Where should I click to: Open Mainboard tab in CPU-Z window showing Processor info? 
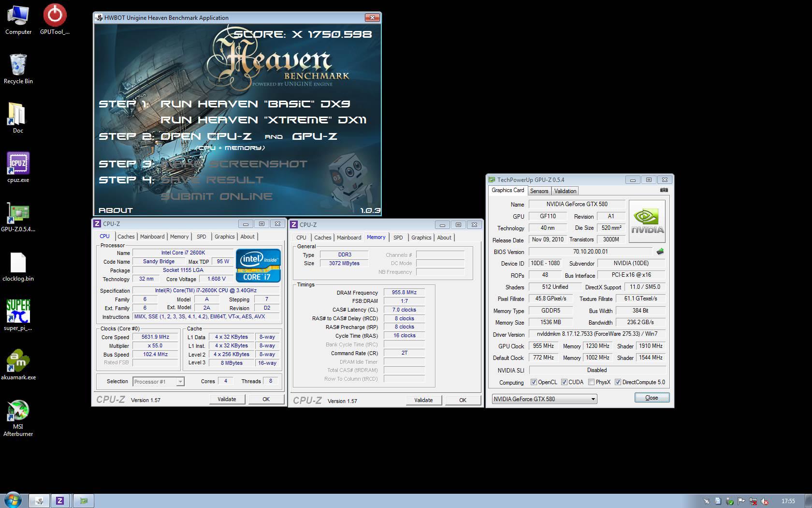click(152, 237)
